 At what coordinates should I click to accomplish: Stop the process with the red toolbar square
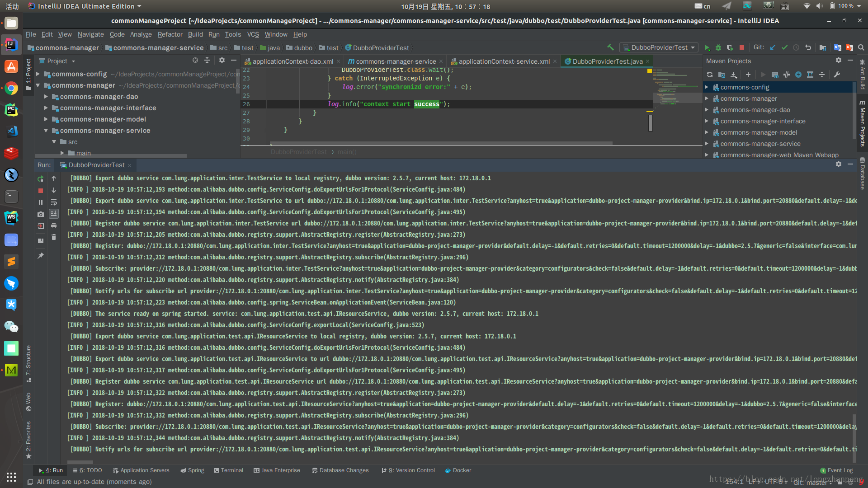point(742,47)
